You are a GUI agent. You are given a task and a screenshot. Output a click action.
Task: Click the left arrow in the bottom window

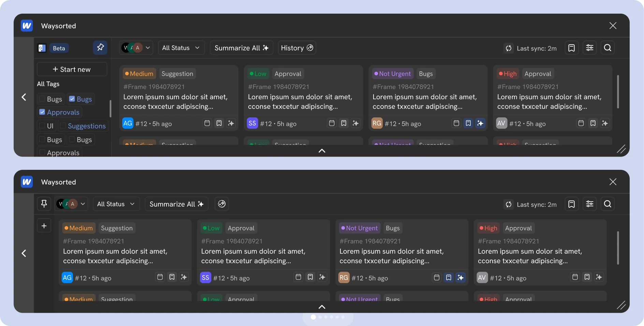point(24,253)
